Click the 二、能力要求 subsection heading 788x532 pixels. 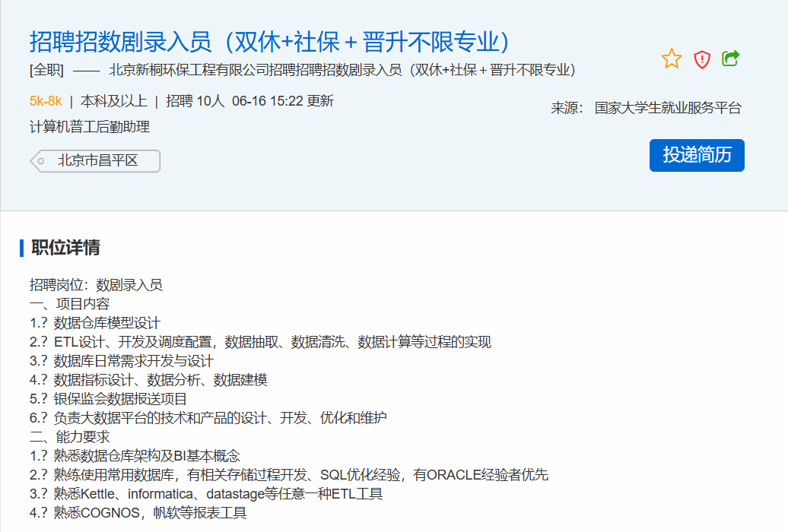coord(70,437)
